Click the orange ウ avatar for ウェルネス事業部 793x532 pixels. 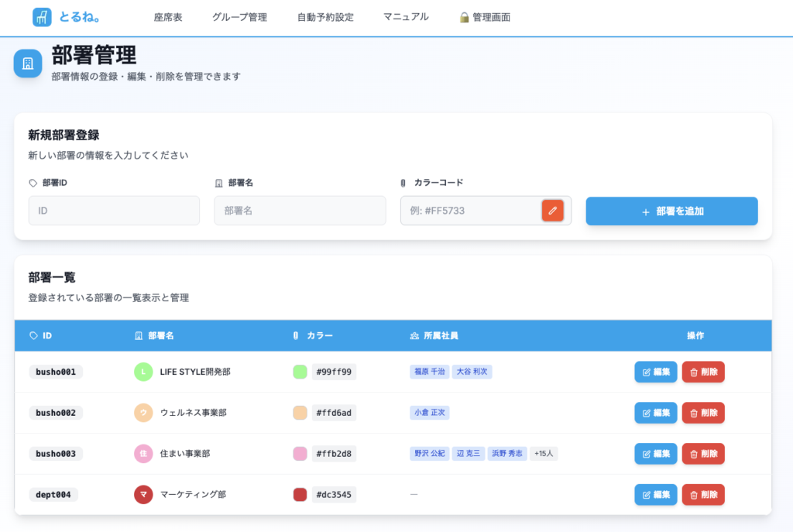(x=143, y=413)
